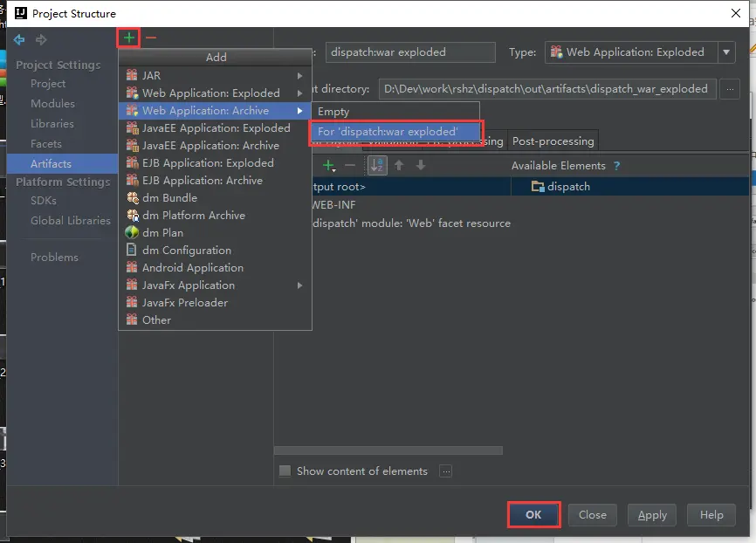Image resolution: width=756 pixels, height=543 pixels.
Task: Click the Other artifact gift icon
Action: tap(132, 320)
